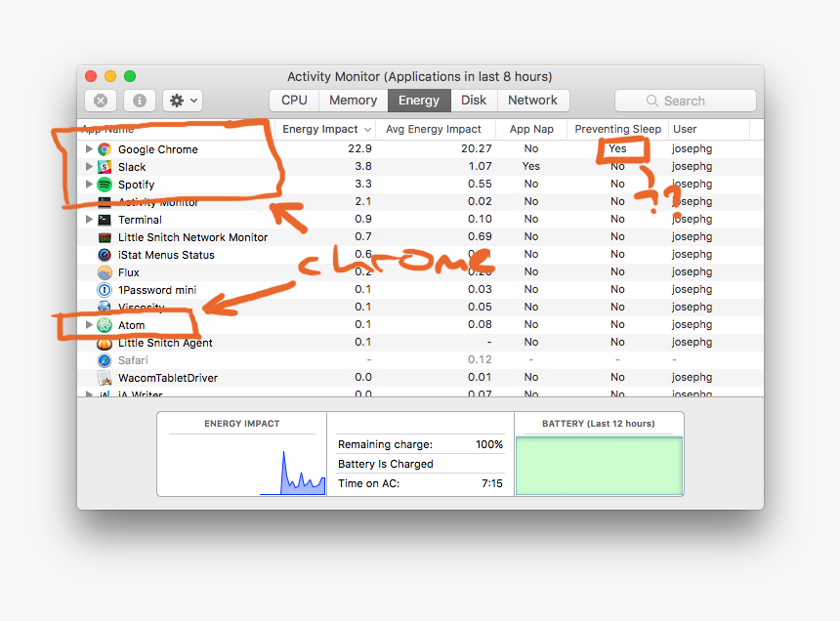Click the ENERGY IMPACT panel label
Screen dimensions: 840x621
pyautogui.click(x=241, y=424)
